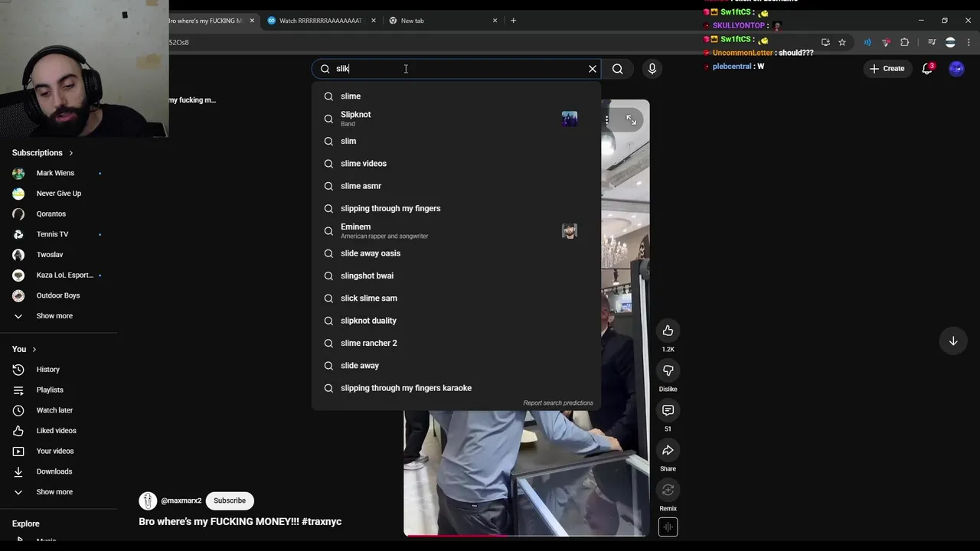Expand You section Show more
The width and height of the screenshot is (980, 551).
tap(57, 492)
